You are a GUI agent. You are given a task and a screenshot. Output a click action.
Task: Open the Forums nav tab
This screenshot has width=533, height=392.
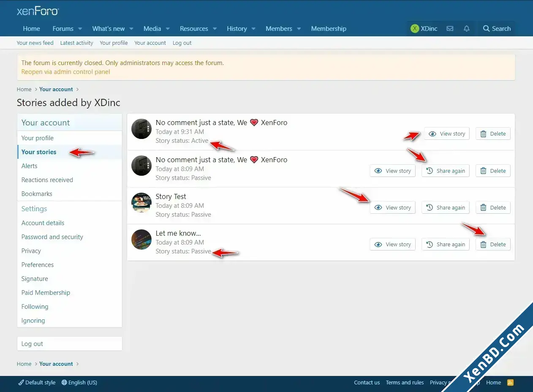pyautogui.click(x=63, y=29)
